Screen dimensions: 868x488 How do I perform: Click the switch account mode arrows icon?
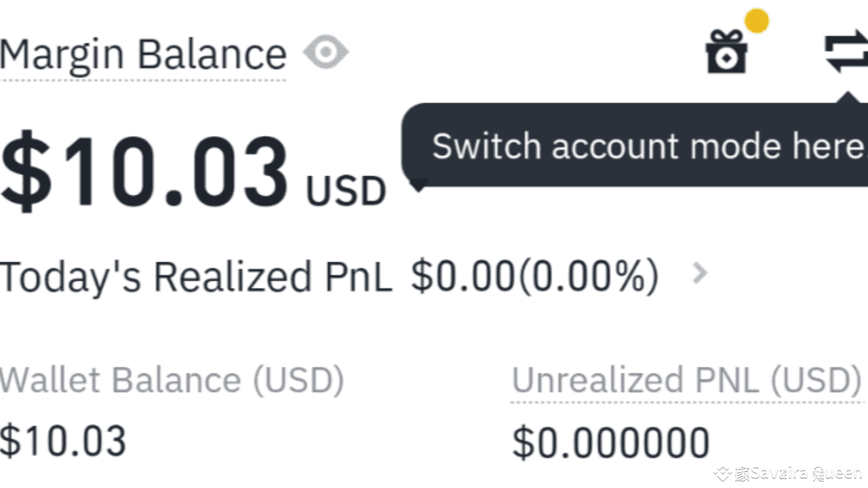pyautogui.click(x=846, y=53)
